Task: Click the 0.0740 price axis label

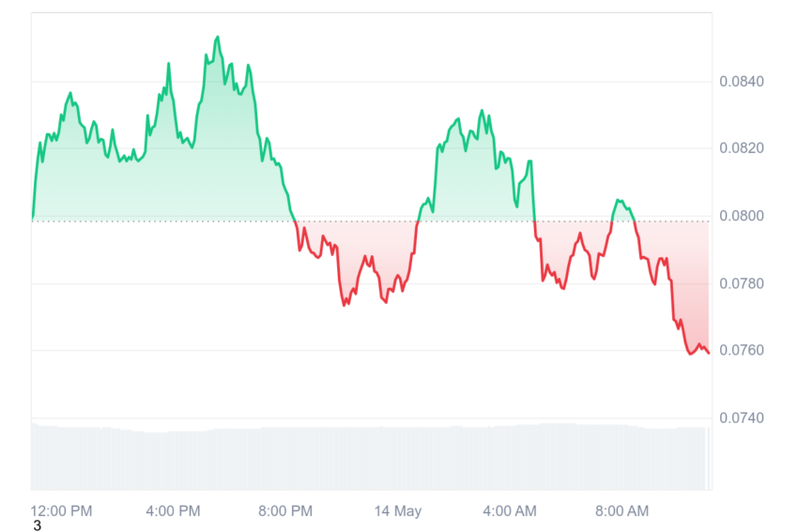Action: pyautogui.click(x=741, y=418)
